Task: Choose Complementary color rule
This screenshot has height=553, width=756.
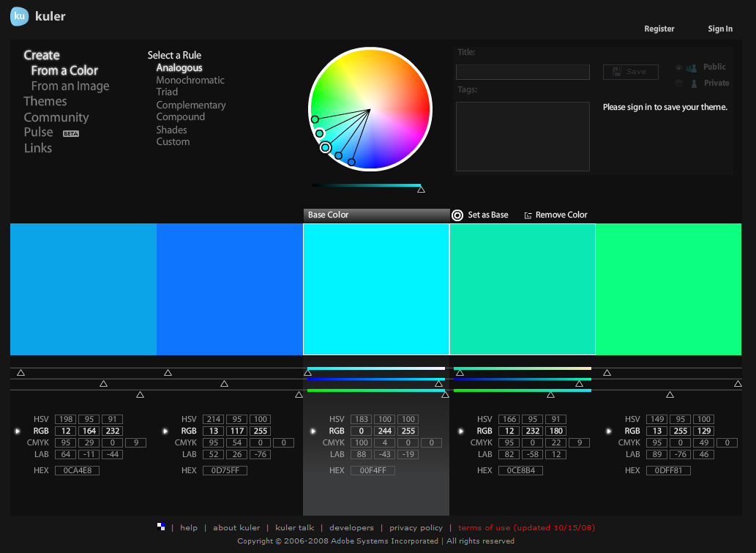Action: (x=191, y=105)
